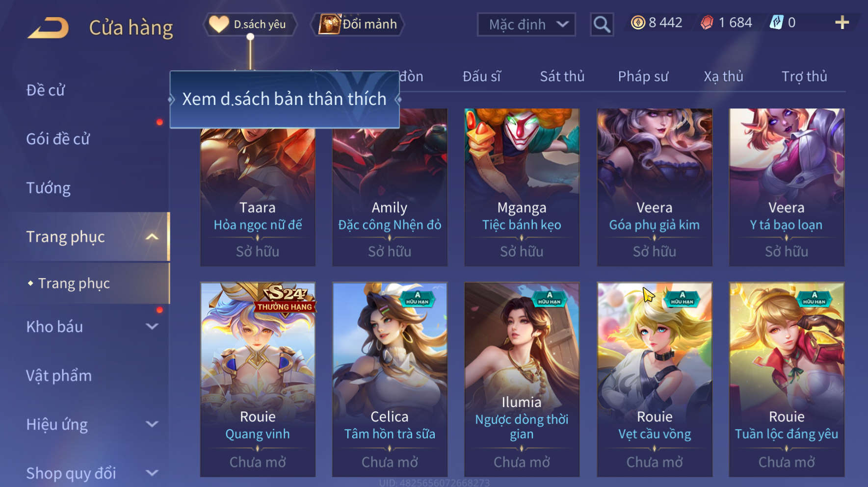Select Rouie Quang vinh S24 skin card
This screenshot has width=868, height=487.
tap(258, 379)
